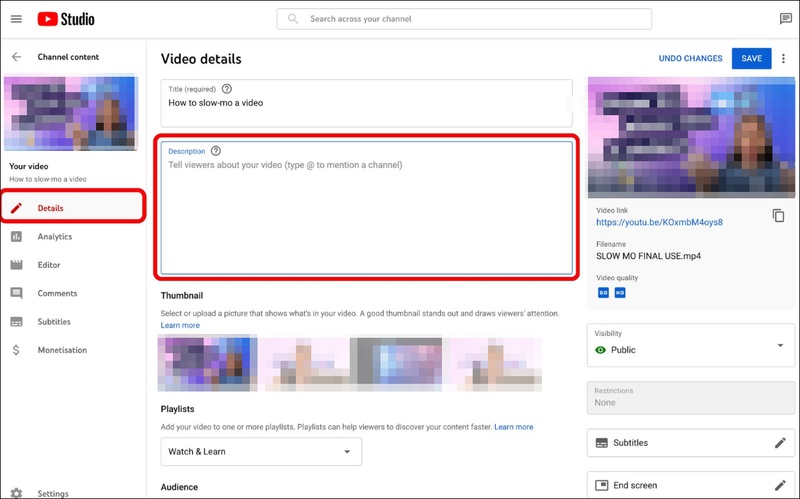This screenshot has width=800, height=499.
Task: Open the Analytics menu item
Action: [x=73, y=236]
